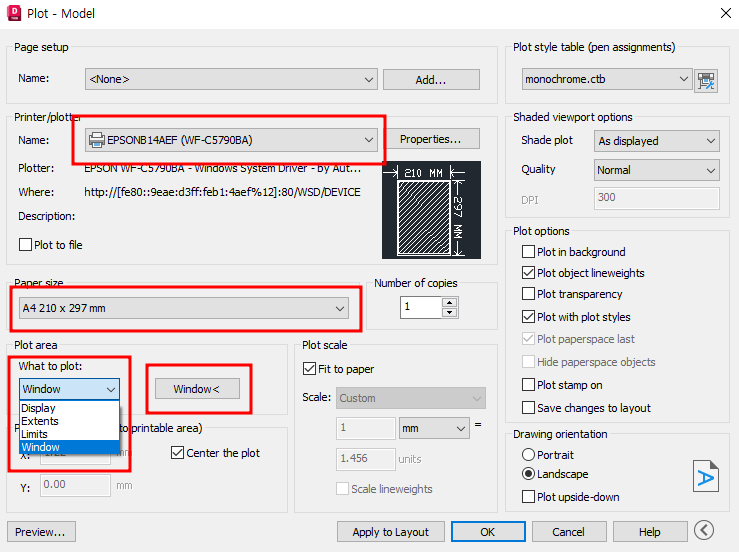This screenshot has width=739, height=552.
Task: Open the plot style table editor icon
Action: [x=706, y=80]
